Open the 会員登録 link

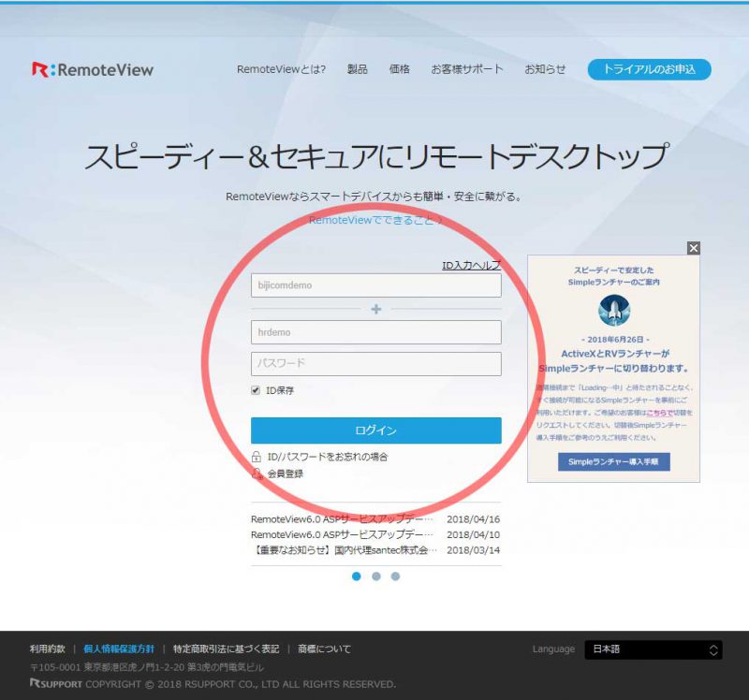[x=286, y=474]
